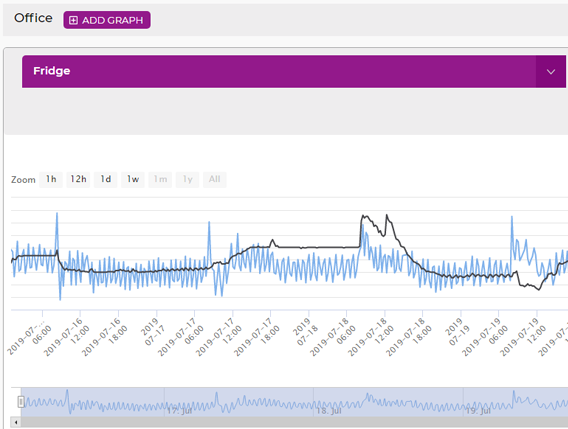Set zoom range to 1d
568x429 pixels.
tap(105, 179)
